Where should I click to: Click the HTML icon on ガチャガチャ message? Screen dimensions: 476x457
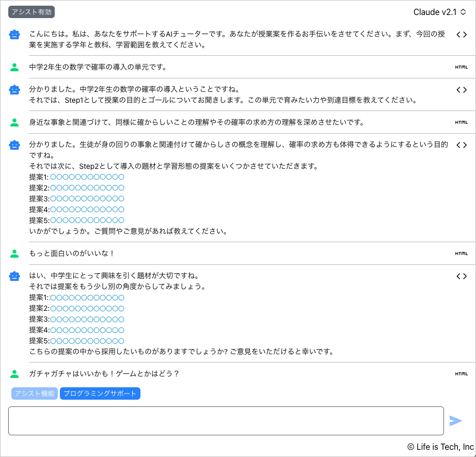pos(462,373)
